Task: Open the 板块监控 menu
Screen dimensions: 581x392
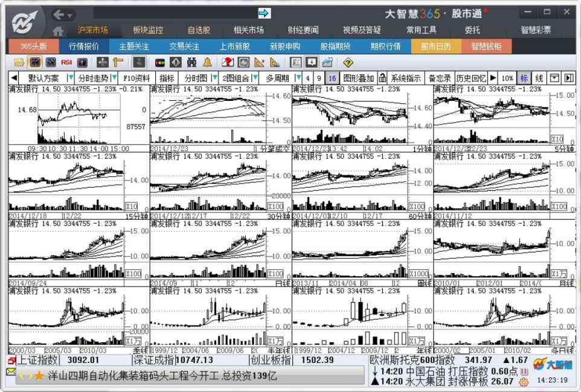Action: [x=148, y=30]
